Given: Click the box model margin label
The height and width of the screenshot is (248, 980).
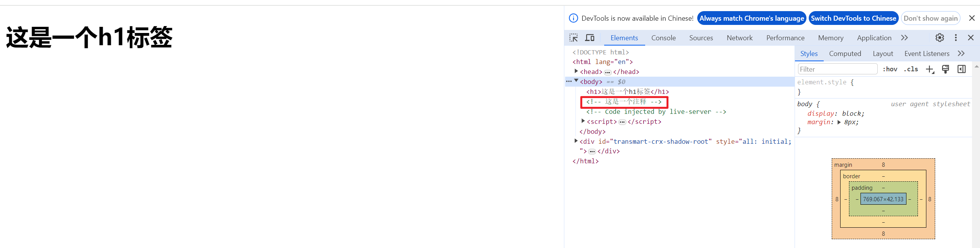Looking at the screenshot, I should (x=843, y=164).
